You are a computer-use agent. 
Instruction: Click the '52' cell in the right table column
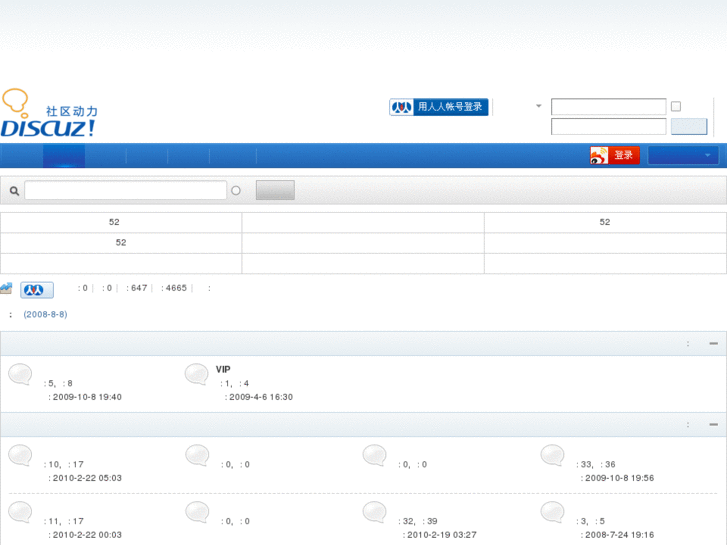click(x=605, y=222)
